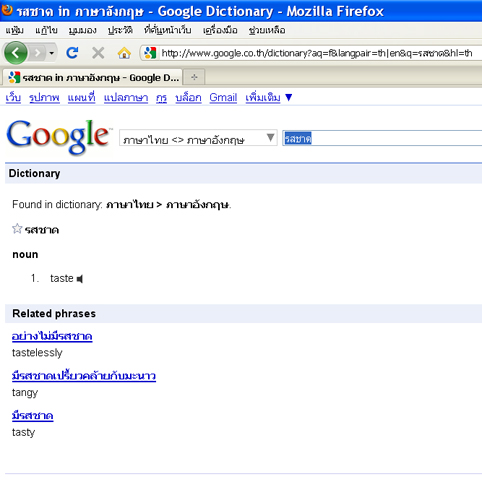Viewport: 482px width, 482px height.
Task: Open the ประวัติ menu in the menu bar
Action: [120, 30]
